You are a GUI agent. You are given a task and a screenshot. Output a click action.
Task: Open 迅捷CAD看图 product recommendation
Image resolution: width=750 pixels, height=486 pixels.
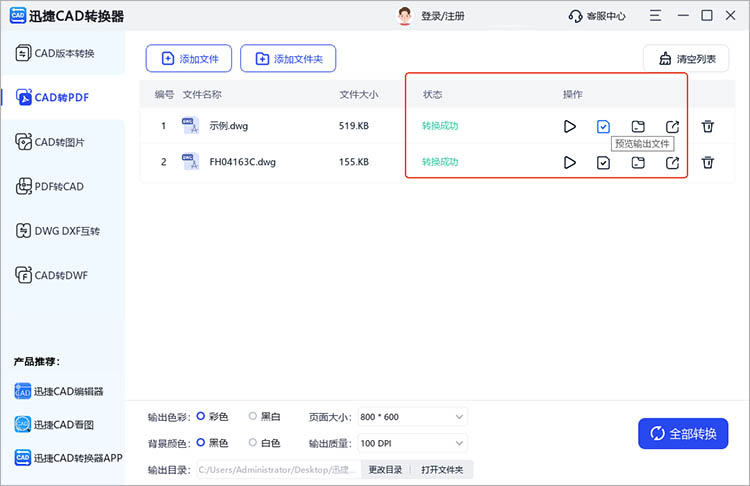coord(54,424)
